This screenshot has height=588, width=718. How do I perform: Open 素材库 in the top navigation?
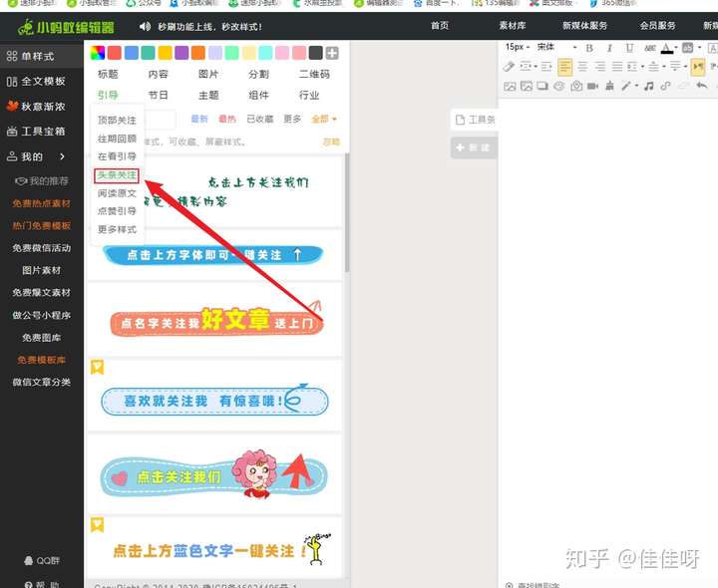pos(513,26)
